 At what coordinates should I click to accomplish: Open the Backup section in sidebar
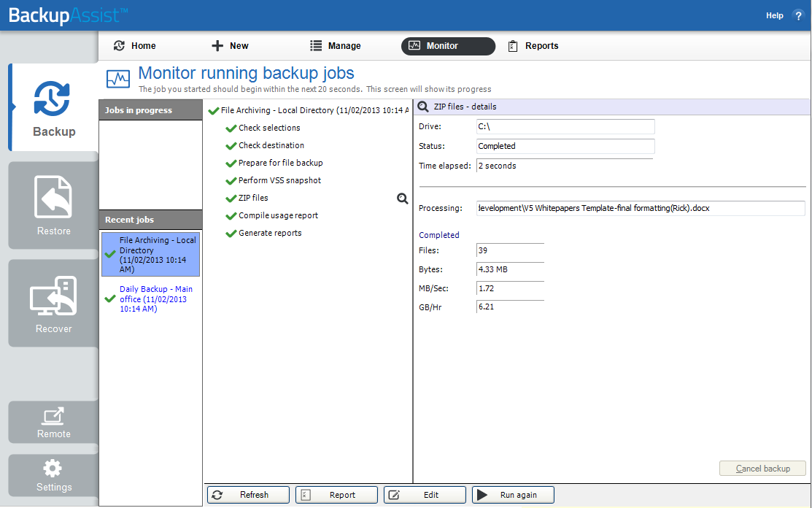[54, 107]
